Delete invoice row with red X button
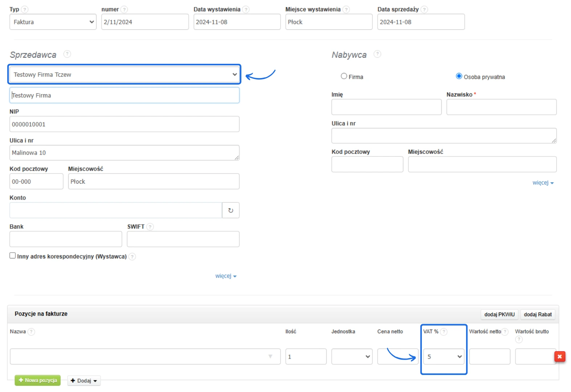The width and height of the screenshot is (571, 392). pyautogui.click(x=559, y=357)
